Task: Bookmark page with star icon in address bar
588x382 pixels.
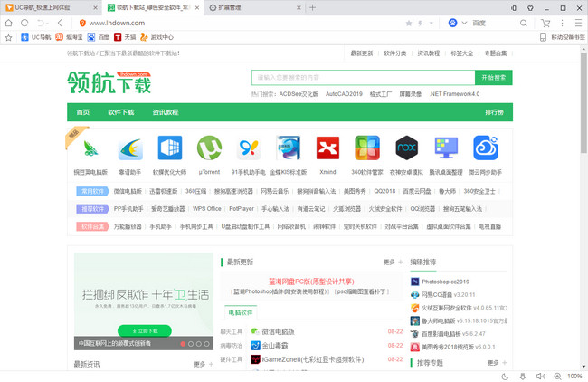Action: coord(409,24)
